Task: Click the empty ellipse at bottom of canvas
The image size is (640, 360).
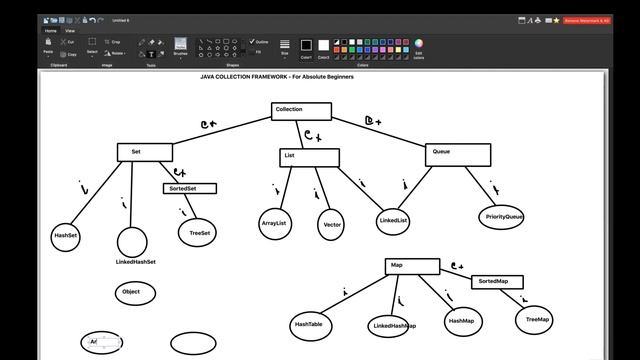Action: pyautogui.click(x=193, y=344)
